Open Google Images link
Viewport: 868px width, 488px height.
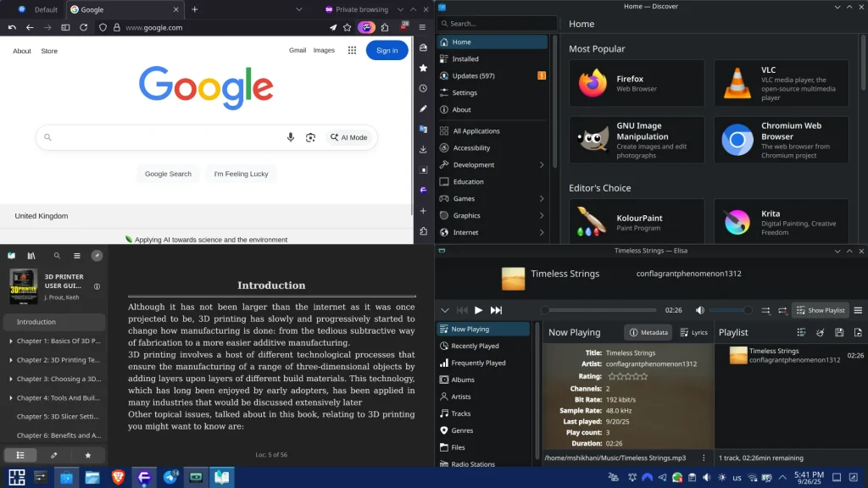[x=324, y=50]
